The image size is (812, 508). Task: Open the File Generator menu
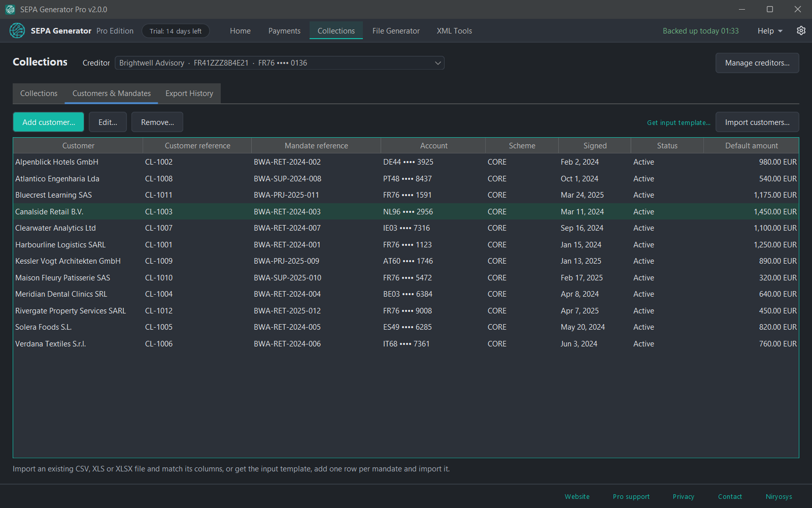396,31
